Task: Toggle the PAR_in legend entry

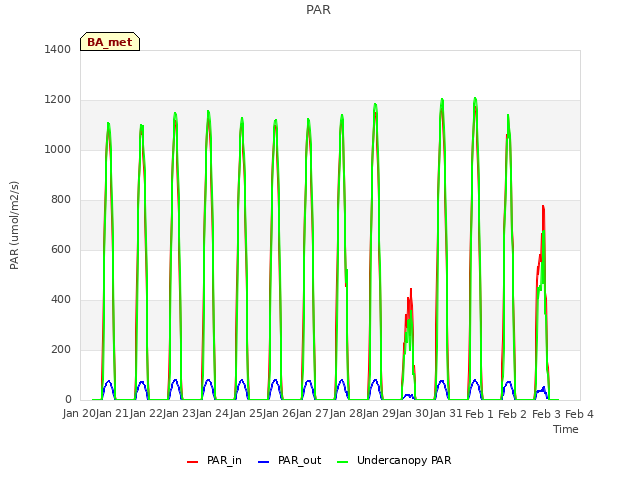Action: (214, 460)
